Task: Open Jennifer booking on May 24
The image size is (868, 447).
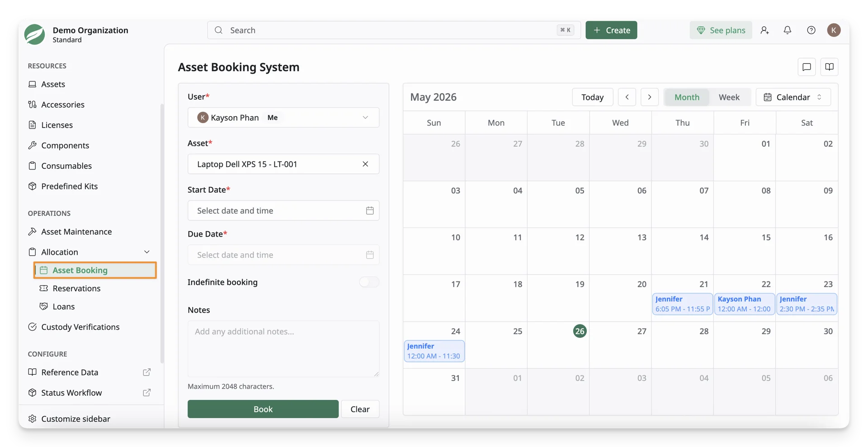Action: (x=434, y=351)
